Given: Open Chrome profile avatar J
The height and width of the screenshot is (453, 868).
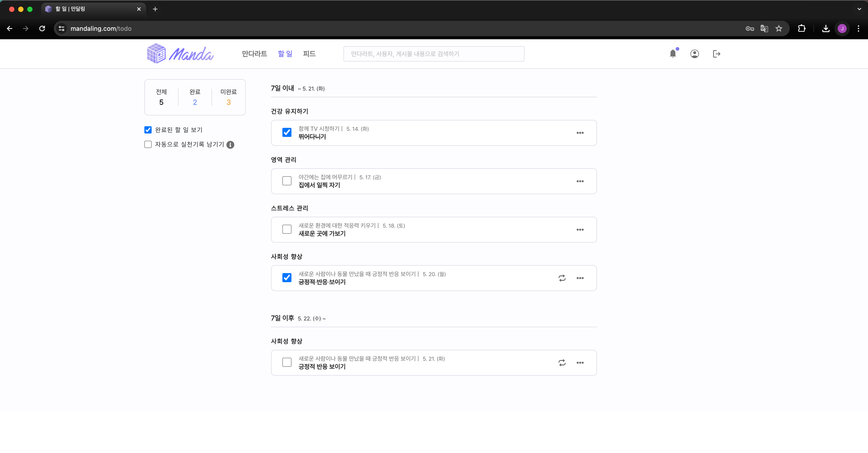Looking at the screenshot, I should click(842, 29).
